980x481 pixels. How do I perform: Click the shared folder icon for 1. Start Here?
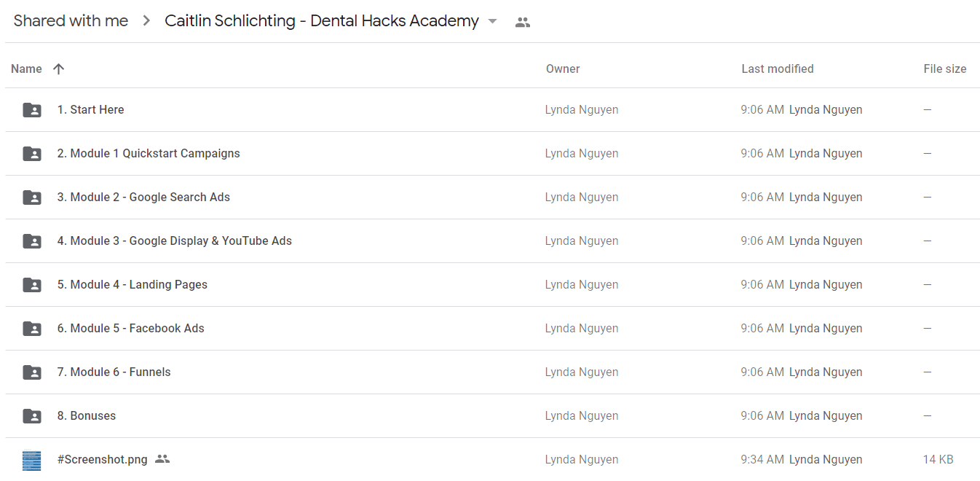click(x=32, y=110)
